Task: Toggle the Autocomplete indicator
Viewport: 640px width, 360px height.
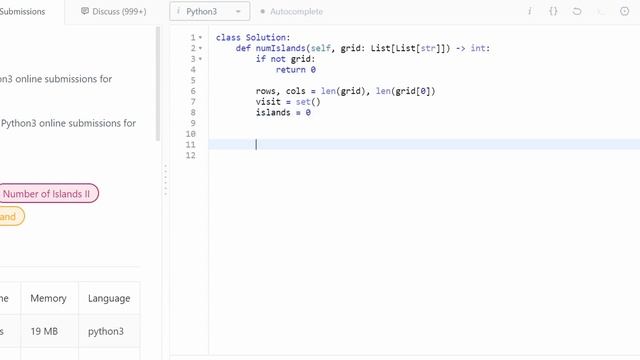Action: click(x=262, y=11)
